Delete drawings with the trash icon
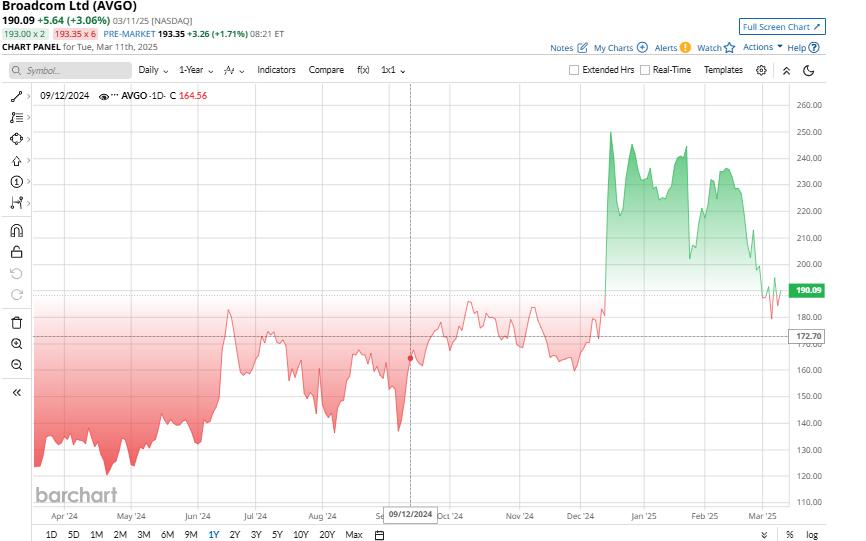Image resolution: width=866 pixels, height=541 pixels. point(17,322)
